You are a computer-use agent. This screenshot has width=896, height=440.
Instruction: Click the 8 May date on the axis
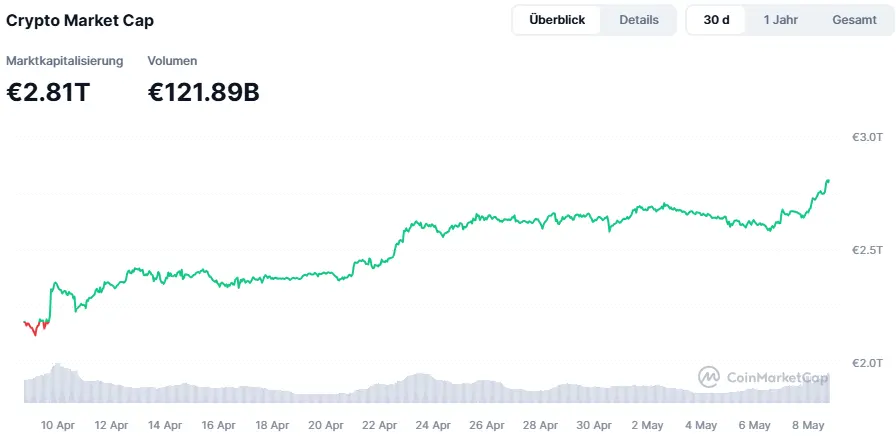[806, 425]
